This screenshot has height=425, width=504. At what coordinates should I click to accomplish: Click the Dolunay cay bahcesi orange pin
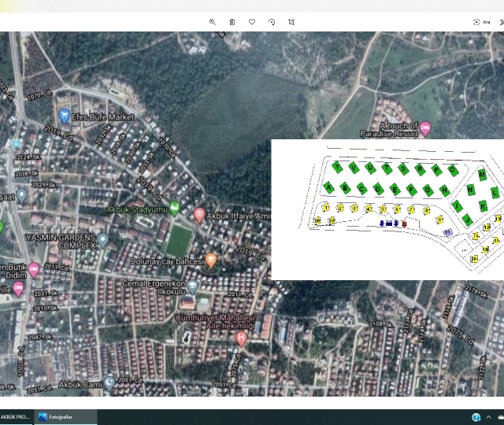pos(211,260)
